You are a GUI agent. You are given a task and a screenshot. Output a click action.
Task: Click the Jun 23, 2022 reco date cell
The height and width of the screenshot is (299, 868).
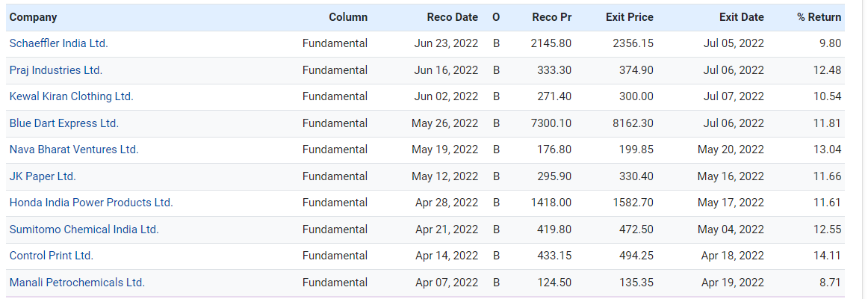[446, 43]
